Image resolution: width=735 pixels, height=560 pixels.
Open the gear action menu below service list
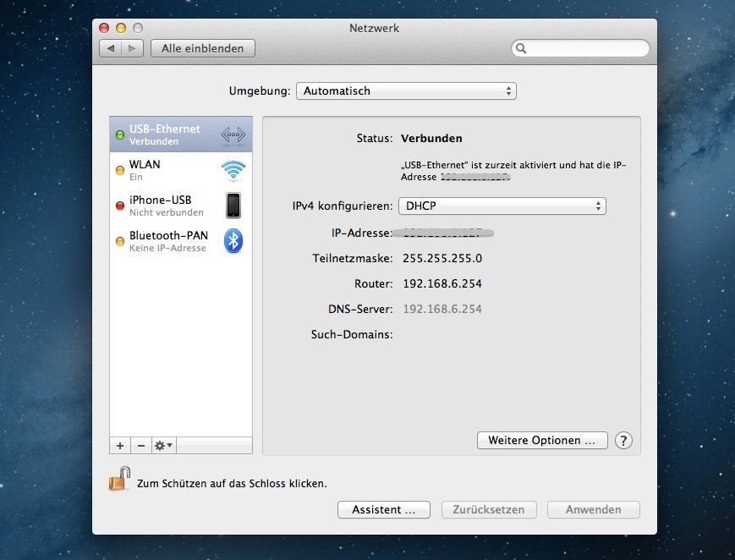(163, 446)
